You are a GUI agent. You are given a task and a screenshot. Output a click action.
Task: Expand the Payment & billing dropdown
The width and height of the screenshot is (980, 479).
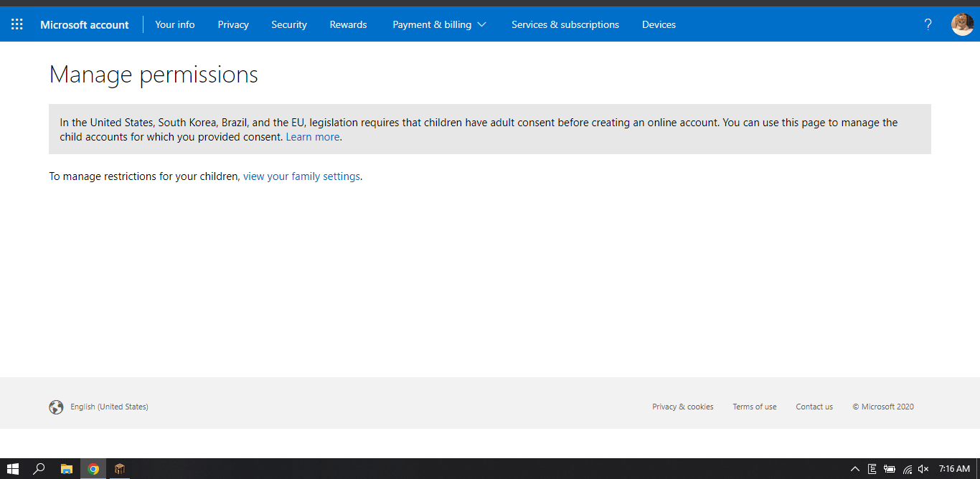[x=439, y=24]
